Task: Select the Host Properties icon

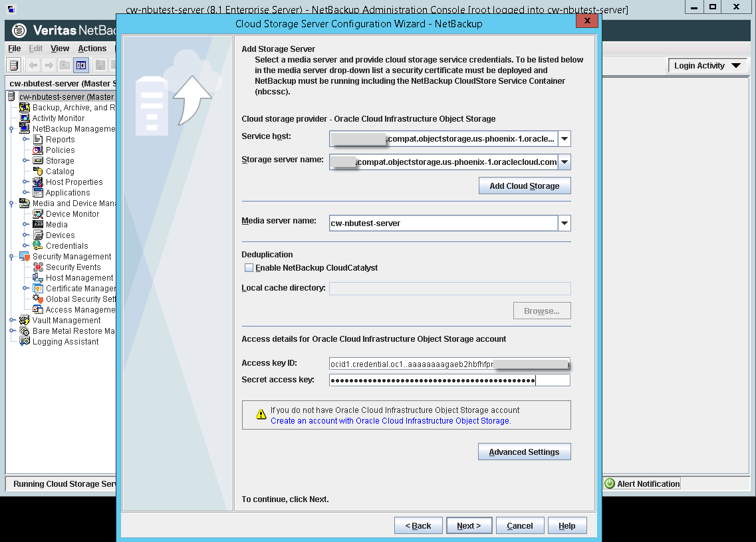Action: point(37,182)
